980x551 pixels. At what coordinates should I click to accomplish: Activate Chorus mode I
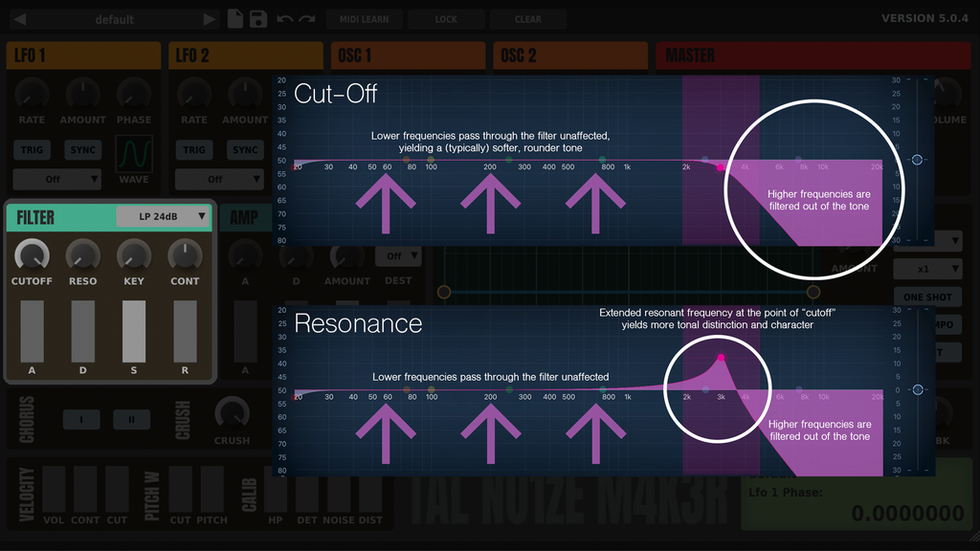pos(81,419)
